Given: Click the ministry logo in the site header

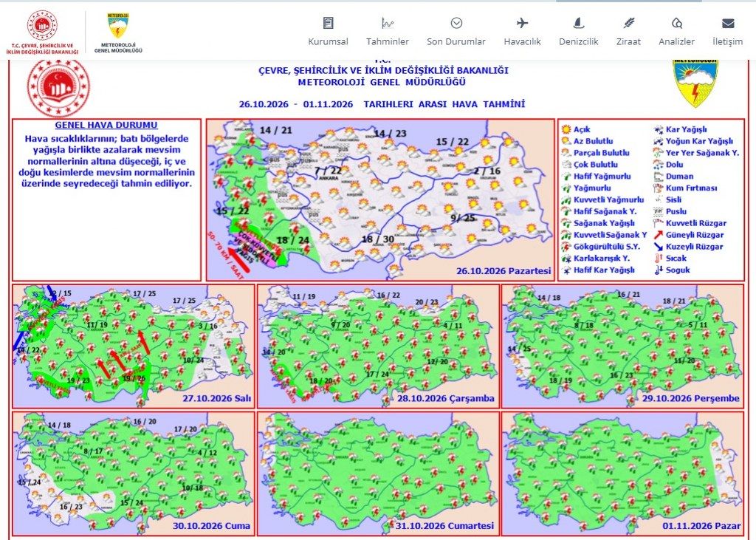Looking at the screenshot, I should point(42,32).
